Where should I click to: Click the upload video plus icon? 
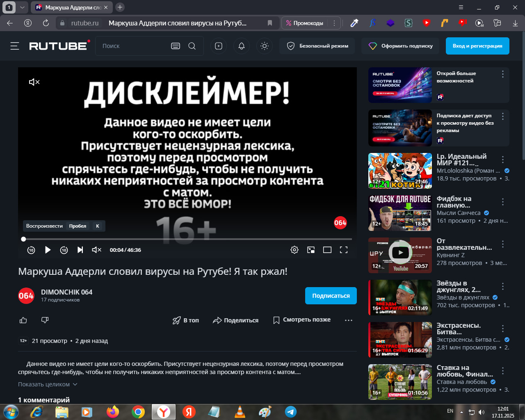(x=219, y=46)
